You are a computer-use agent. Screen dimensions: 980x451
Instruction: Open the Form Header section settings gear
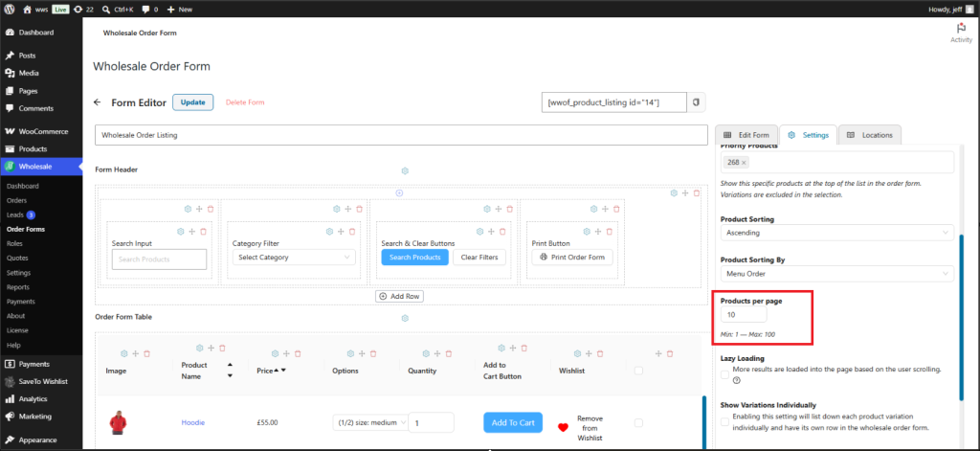point(405,170)
